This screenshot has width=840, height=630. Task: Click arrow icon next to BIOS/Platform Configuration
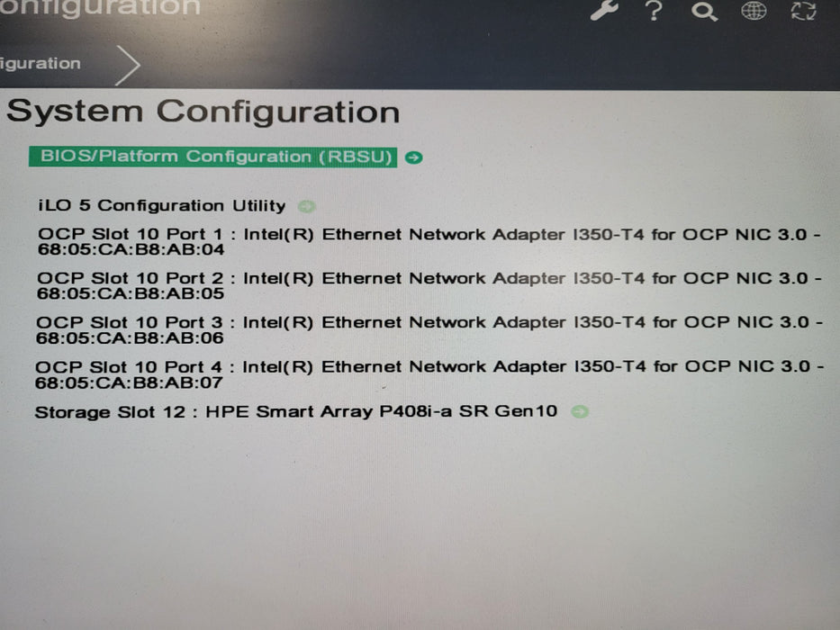(413, 157)
